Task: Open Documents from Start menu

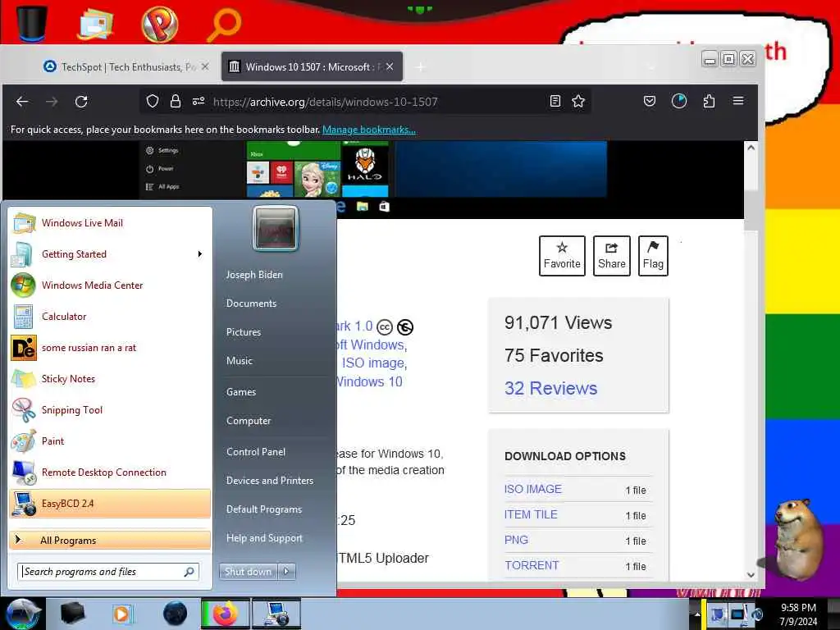Action: pos(251,304)
